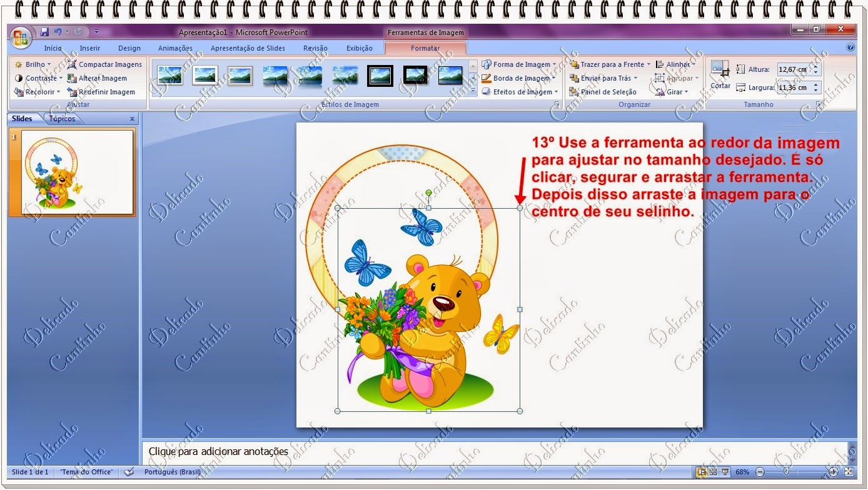Fit slide to current window

tap(849, 472)
